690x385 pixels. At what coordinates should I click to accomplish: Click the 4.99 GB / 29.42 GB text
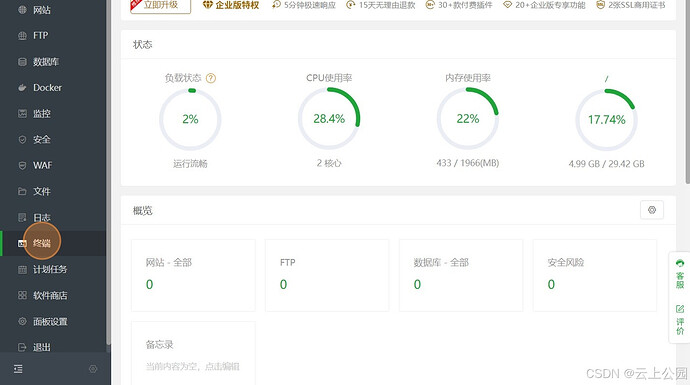click(x=606, y=164)
